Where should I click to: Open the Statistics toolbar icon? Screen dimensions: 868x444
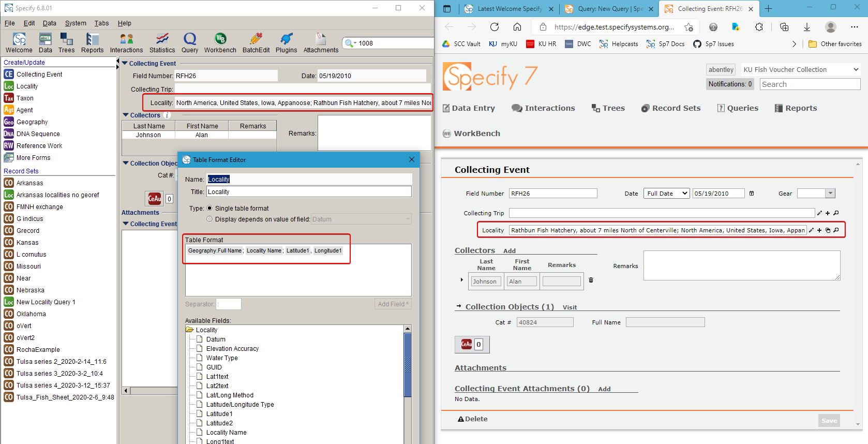(x=162, y=42)
